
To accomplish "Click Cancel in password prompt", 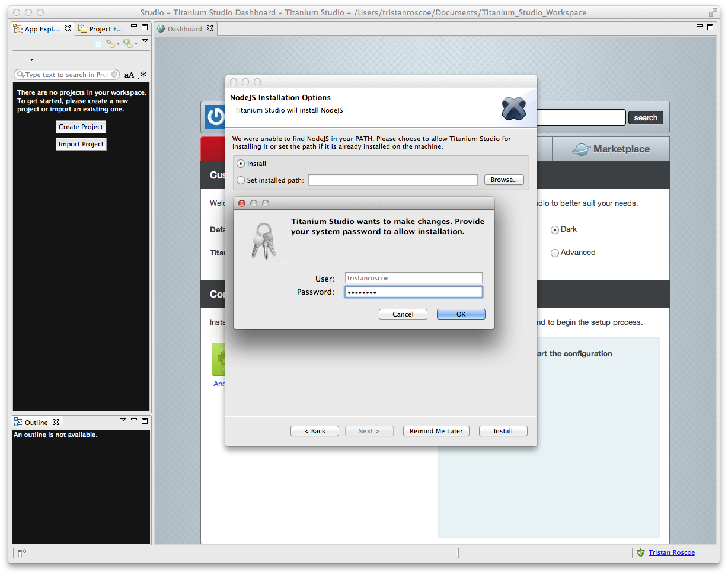I will (403, 314).
